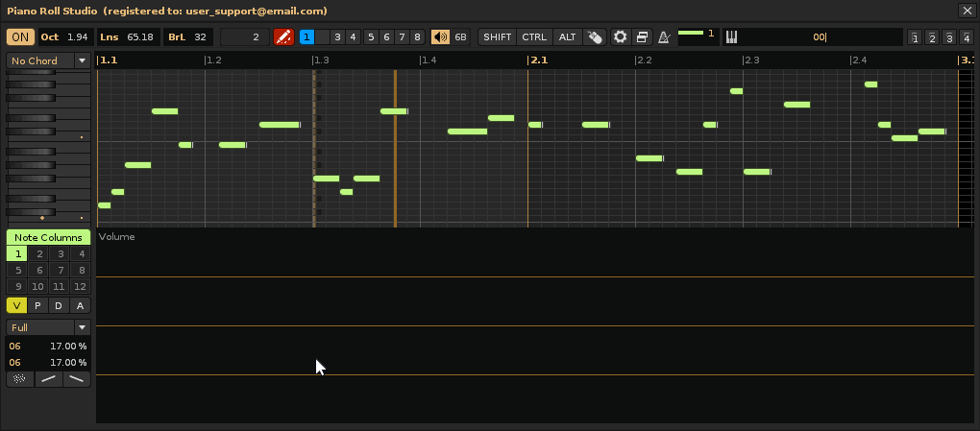Click the piano keyboard icon in toolbar
The width and height of the screenshot is (980, 431).
pos(731,37)
